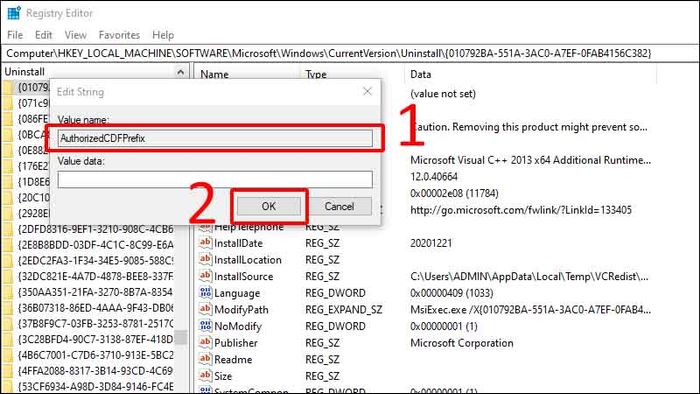700x394 pixels.
Task: Cancel the Edit String dialog
Action: point(339,206)
